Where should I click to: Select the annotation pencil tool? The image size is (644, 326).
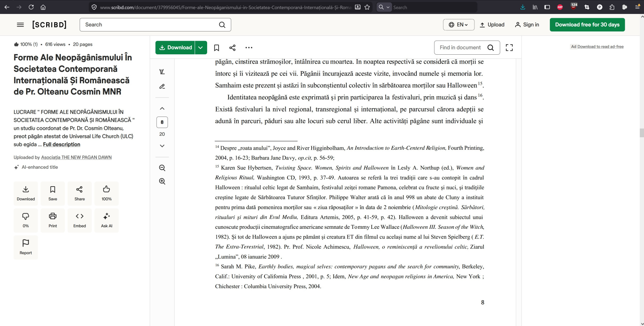(162, 87)
